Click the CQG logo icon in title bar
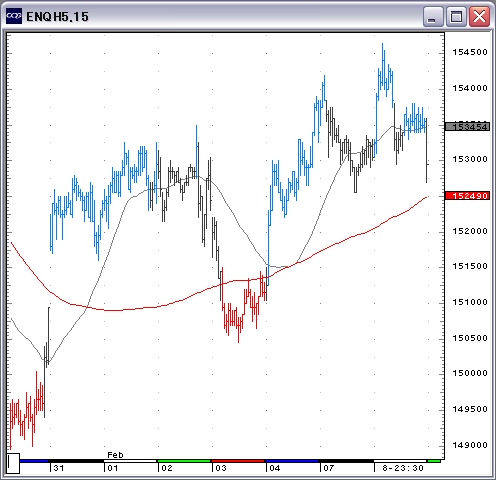The width and height of the screenshot is (496, 480). click(14, 16)
